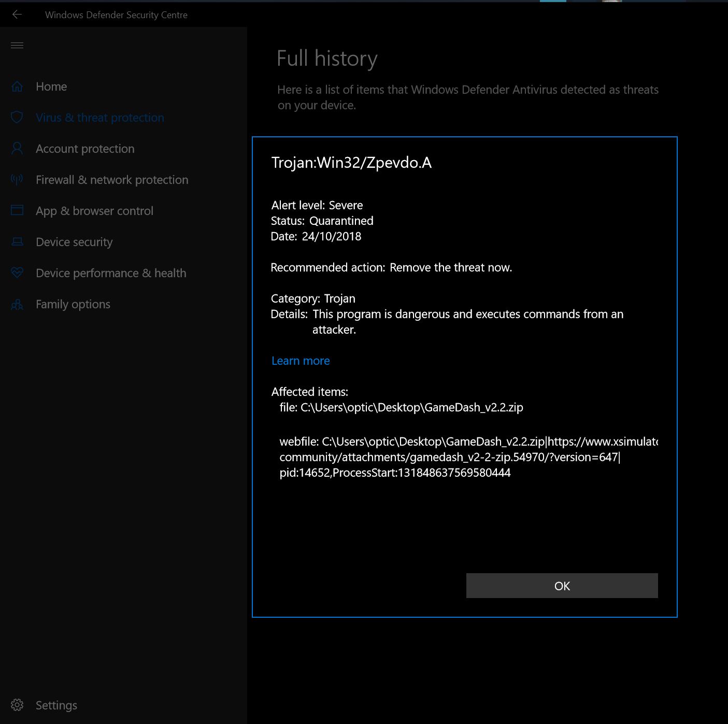Click OK to close threat details
The height and width of the screenshot is (724, 728).
click(x=562, y=586)
